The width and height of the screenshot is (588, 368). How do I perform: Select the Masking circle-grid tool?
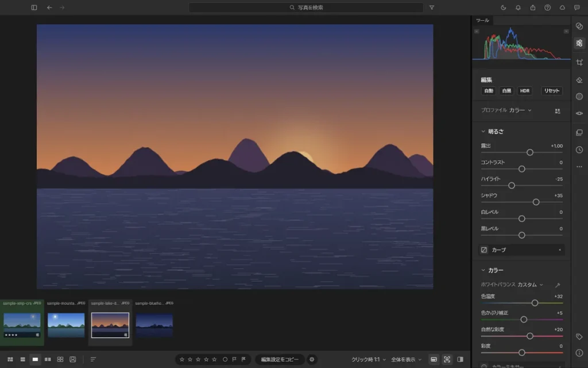(x=579, y=97)
